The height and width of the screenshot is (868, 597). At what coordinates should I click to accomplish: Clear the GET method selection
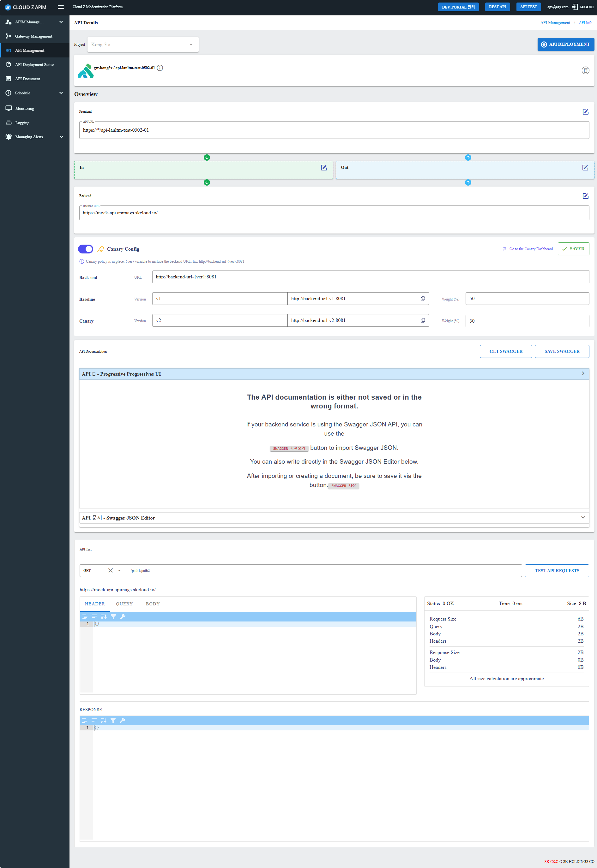(x=110, y=570)
